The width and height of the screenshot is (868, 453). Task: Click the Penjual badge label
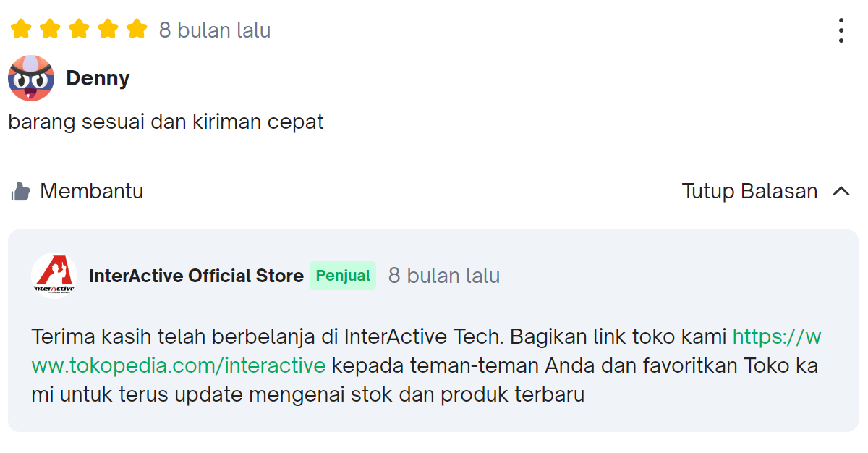[x=342, y=276]
